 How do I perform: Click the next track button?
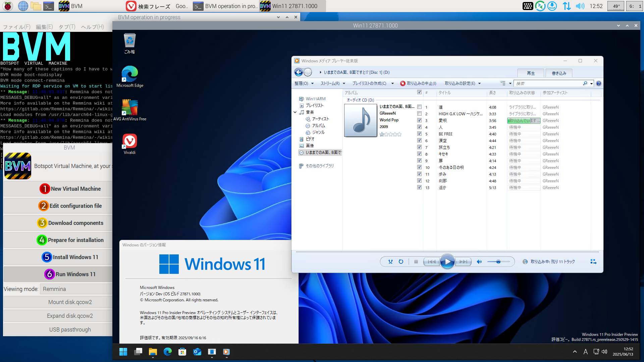coord(463,262)
